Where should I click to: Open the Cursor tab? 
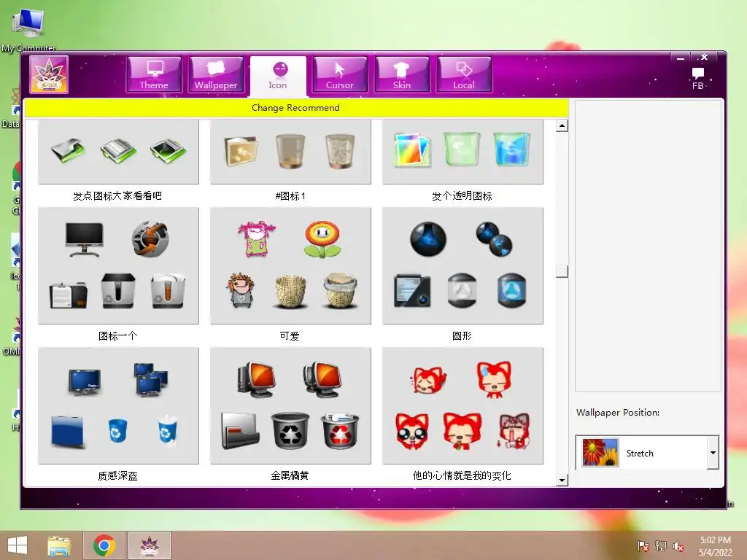click(x=340, y=74)
